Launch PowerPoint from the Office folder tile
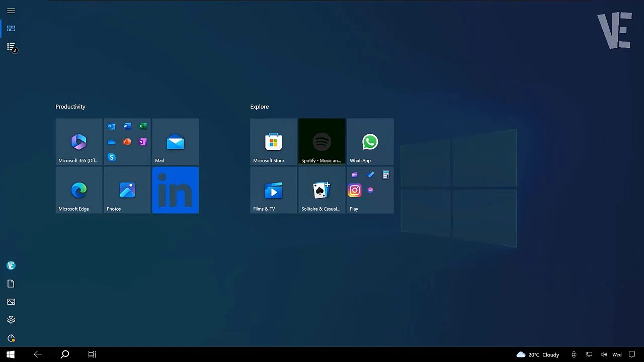This screenshot has height=362, width=644. click(x=127, y=142)
